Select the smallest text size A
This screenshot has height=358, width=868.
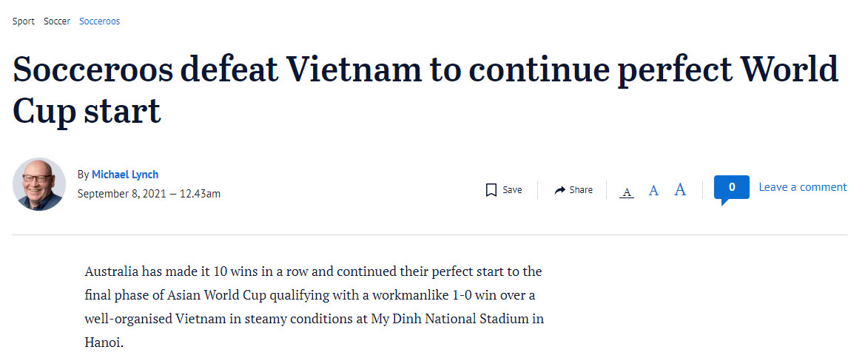(x=627, y=192)
